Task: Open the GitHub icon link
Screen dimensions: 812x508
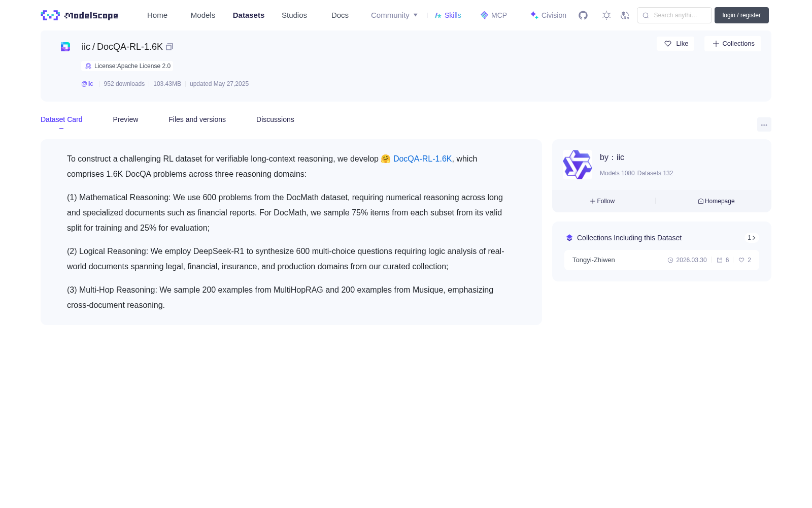Action: click(x=583, y=15)
